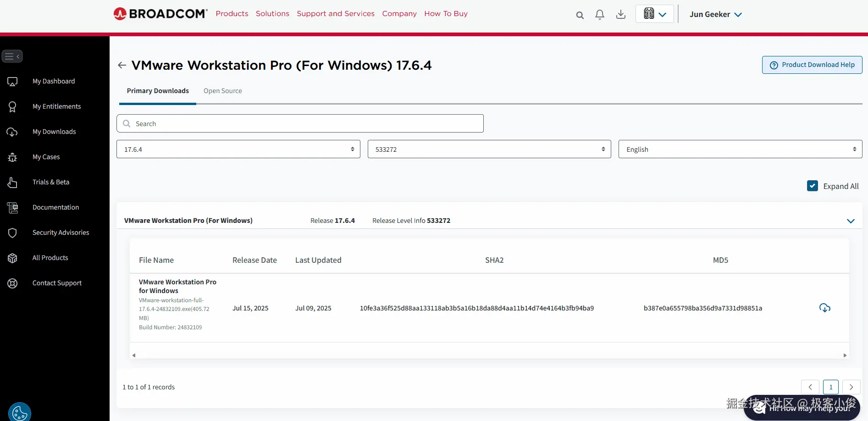The width and height of the screenshot is (868, 421).
Task: Click the My Dashboard sidebar icon
Action: (x=12, y=82)
